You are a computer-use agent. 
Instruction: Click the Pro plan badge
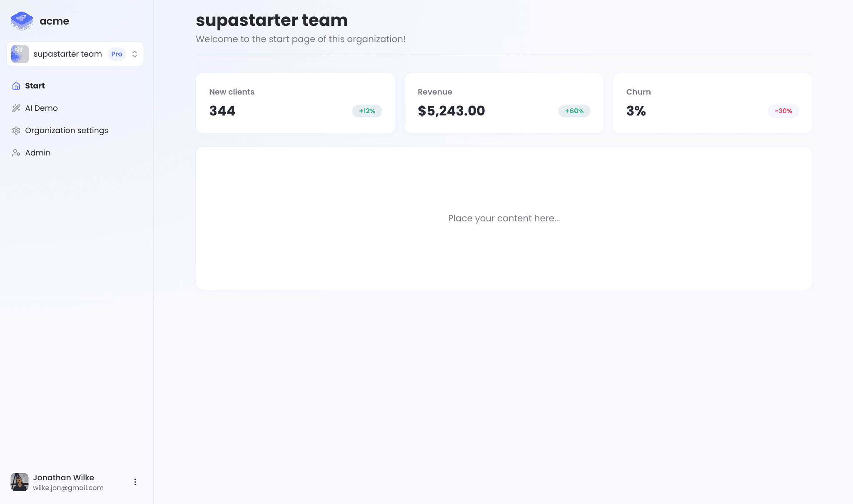117,54
